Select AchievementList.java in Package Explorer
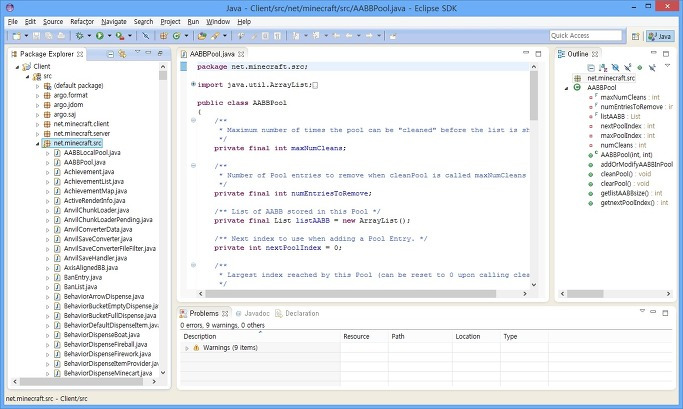 click(94, 182)
